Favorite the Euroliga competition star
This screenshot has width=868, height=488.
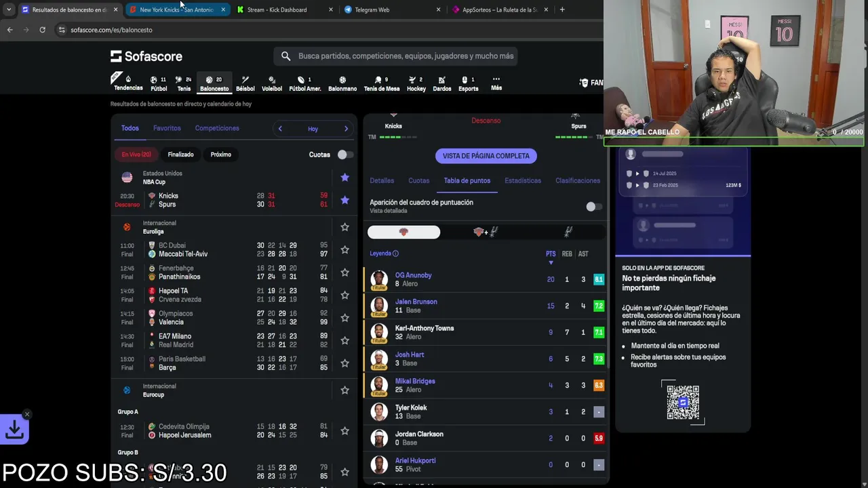coord(344,227)
